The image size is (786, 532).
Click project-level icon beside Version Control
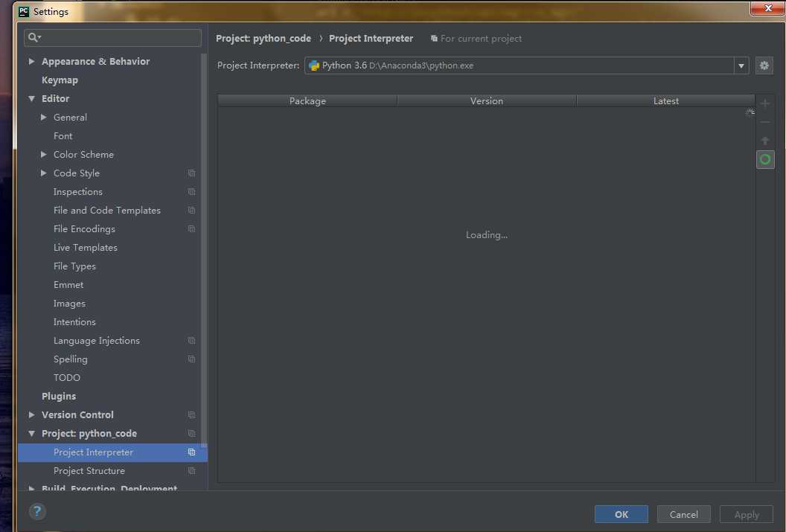pos(191,414)
